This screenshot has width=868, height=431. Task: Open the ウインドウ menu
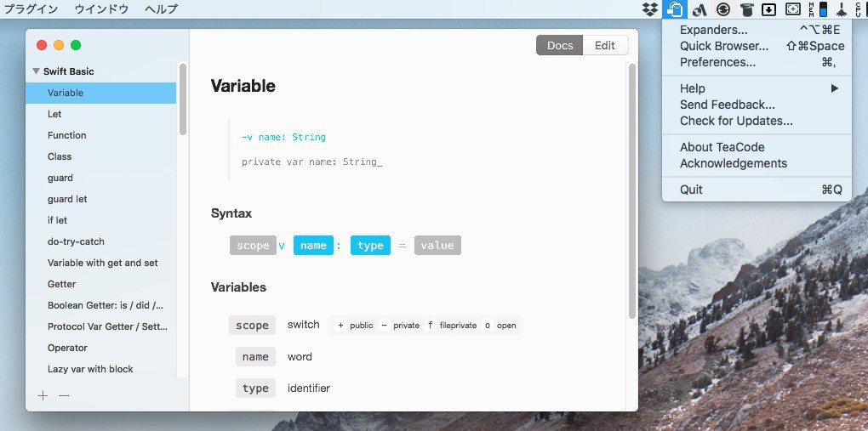click(101, 9)
